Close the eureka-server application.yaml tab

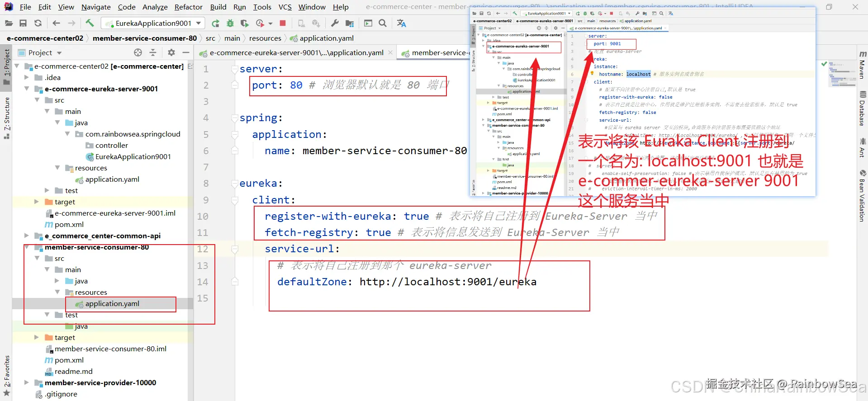pos(390,52)
